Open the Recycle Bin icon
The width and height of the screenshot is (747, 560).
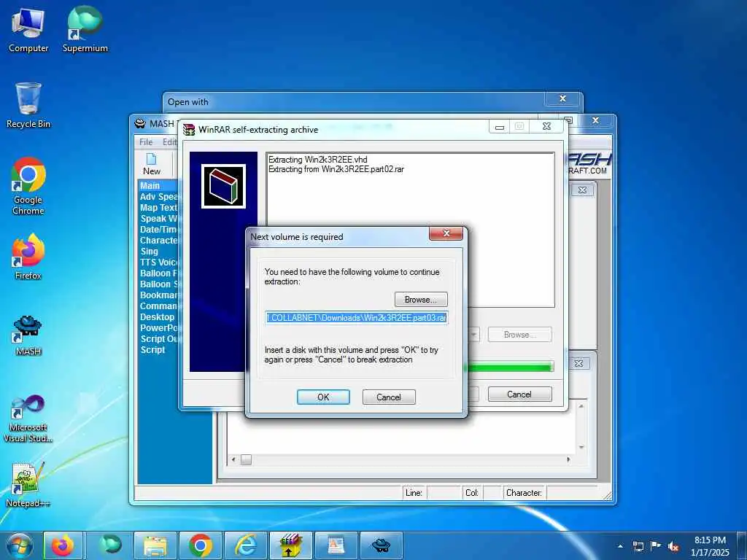pyautogui.click(x=28, y=105)
